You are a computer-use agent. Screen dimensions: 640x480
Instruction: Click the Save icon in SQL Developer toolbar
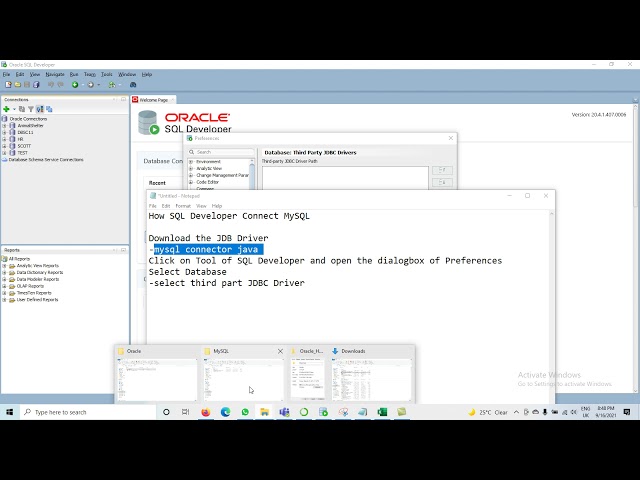pyautogui.click(x=27, y=84)
